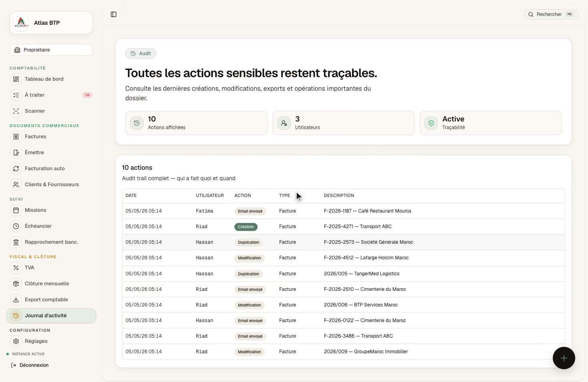This screenshot has width=588, height=382.
Task: Click the Échéancier clock icon
Action: pyautogui.click(x=16, y=226)
